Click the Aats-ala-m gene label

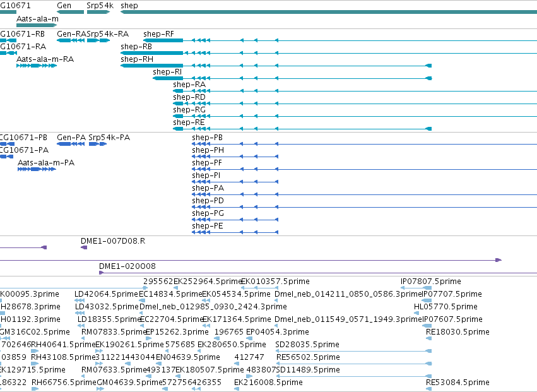click(37, 19)
